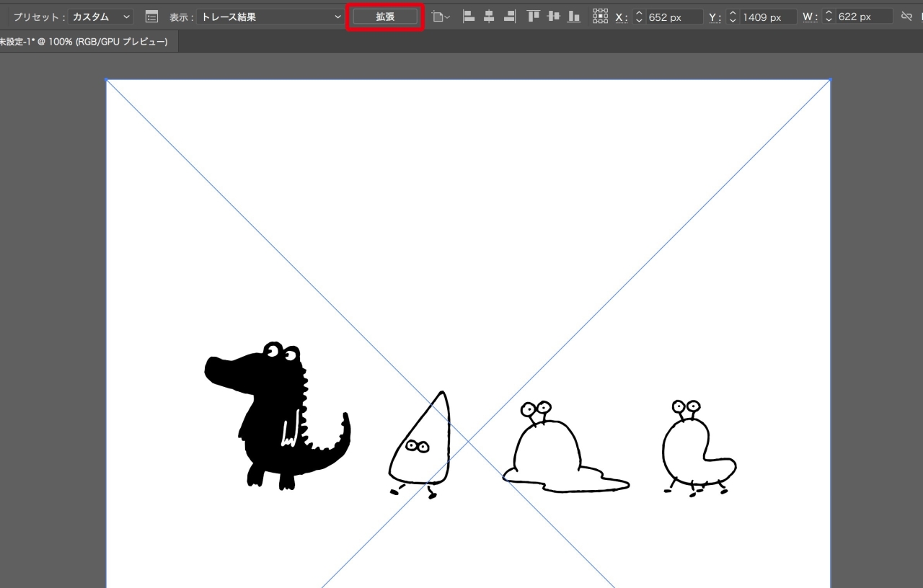Select vertical align top
The width and height of the screenshot is (923, 588).
point(533,15)
